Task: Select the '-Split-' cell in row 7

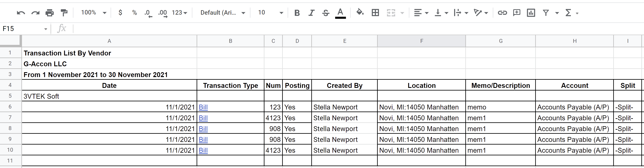Action: coord(627,117)
